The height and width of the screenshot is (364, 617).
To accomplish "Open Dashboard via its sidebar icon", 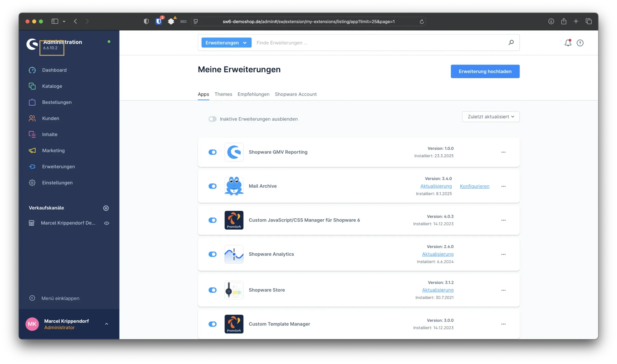I will point(32,70).
